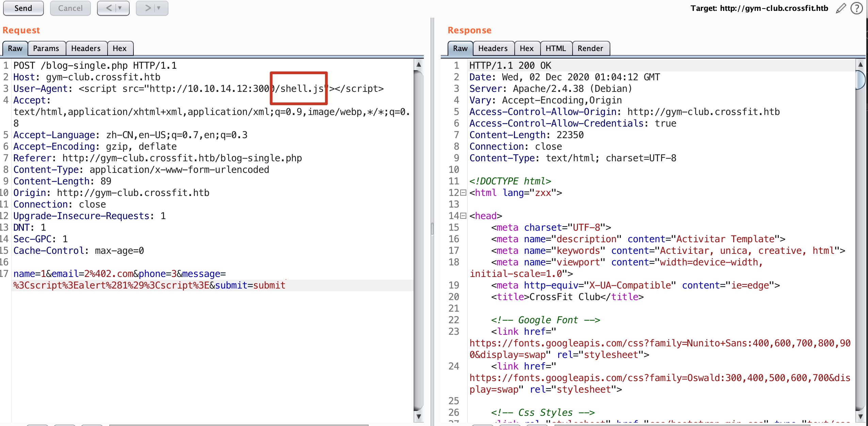Select the request Headers tab

click(x=86, y=48)
